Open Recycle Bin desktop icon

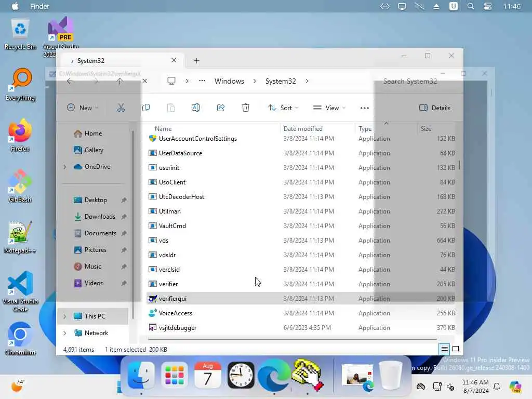click(20, 35)
